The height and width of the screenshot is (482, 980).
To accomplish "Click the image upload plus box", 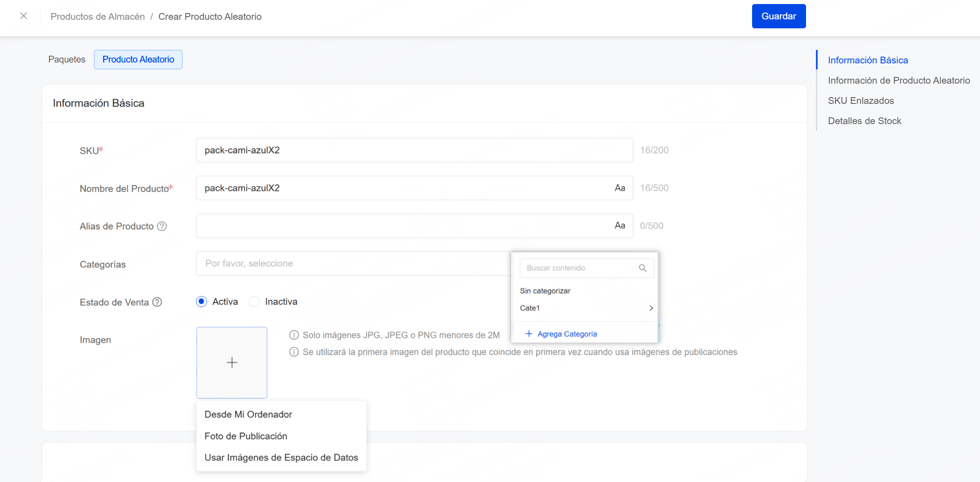I will tap(232, 362).
